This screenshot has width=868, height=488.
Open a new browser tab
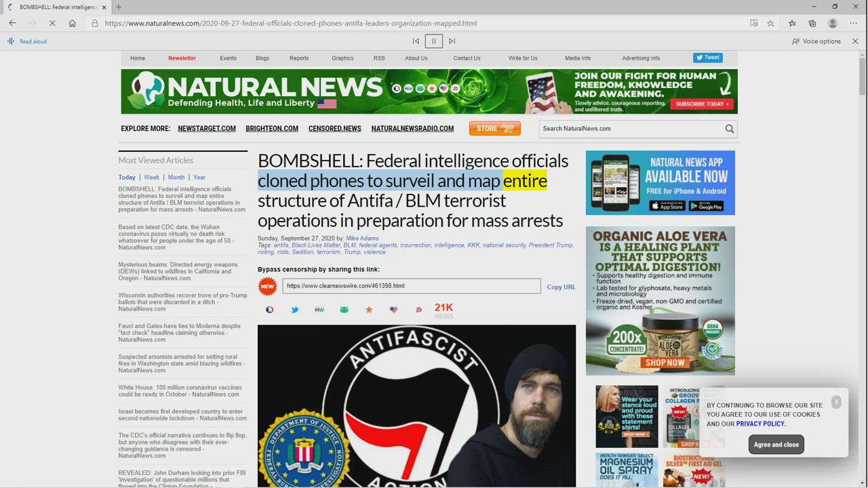pyautogui.click(x=119, y=7)
